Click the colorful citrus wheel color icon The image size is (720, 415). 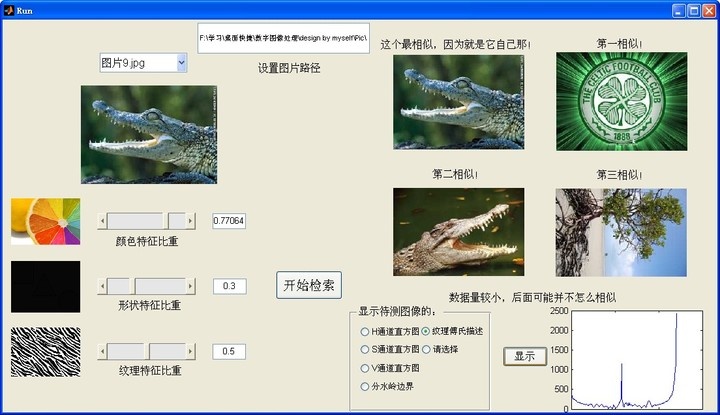[x=45, y=221]
